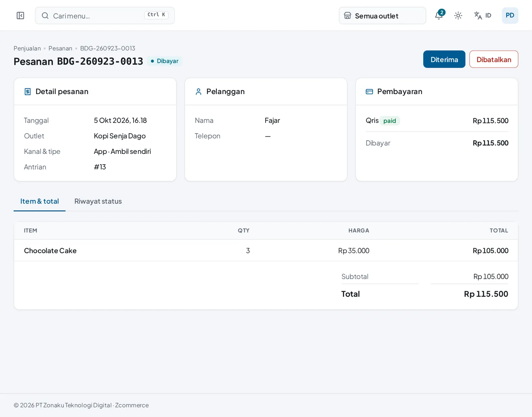
Task: Click the Ctrl K shortcut hint
Action: click(156, 15)
